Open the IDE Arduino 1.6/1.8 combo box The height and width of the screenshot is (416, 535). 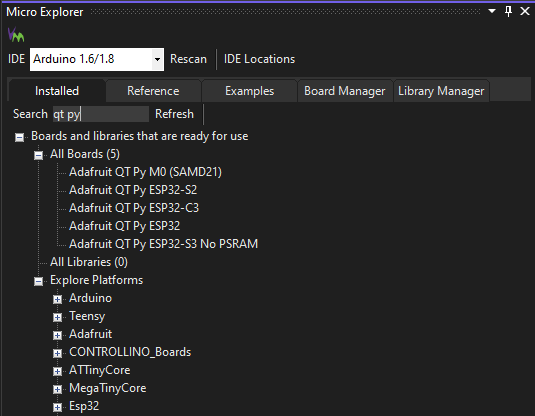97,59
